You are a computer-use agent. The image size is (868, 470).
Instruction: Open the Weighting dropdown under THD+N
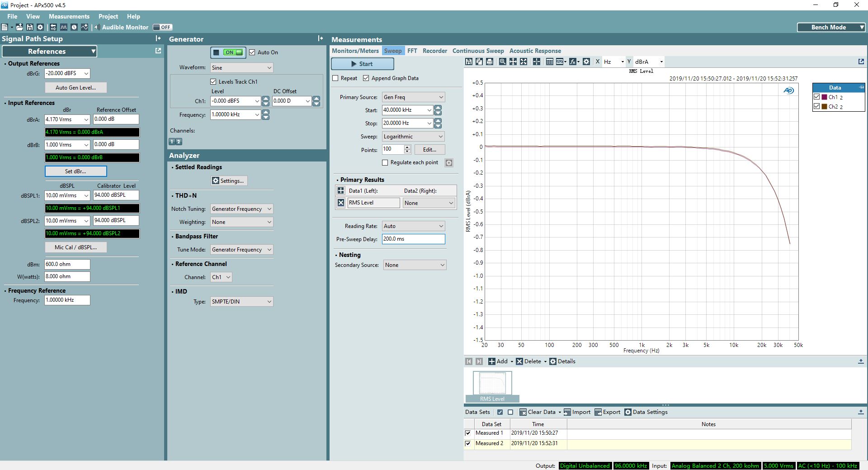(241, 222)
